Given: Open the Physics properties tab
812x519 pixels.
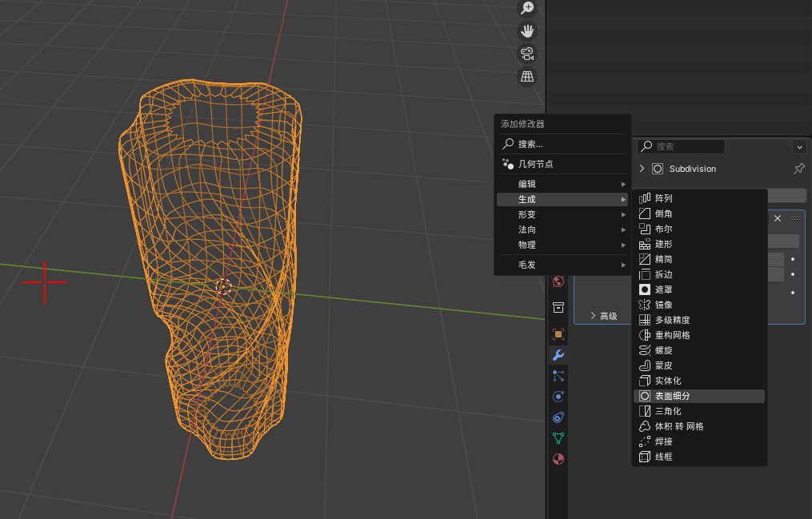Looking at the screenshot, I should click(558, 397).
